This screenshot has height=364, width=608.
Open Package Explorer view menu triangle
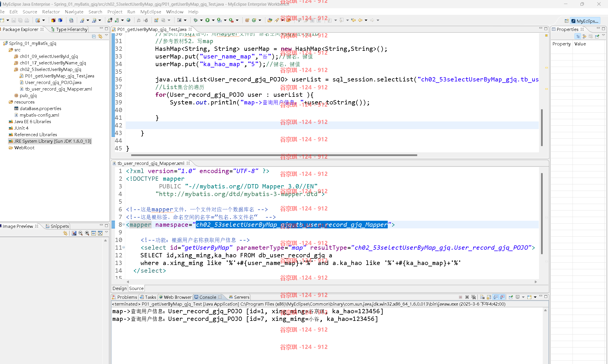(x=106, y=35)
